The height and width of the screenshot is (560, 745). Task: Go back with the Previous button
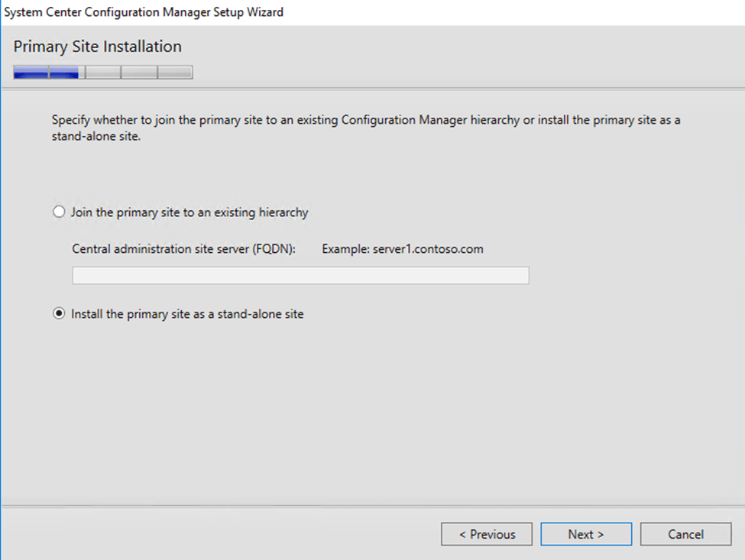coord(487,535)
